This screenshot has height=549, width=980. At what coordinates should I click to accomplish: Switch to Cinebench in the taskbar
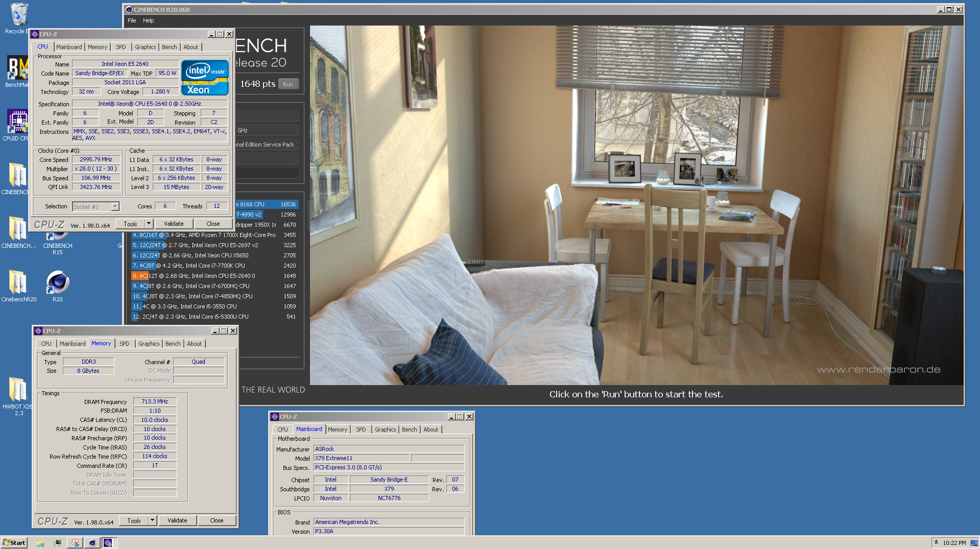point(92,543)
